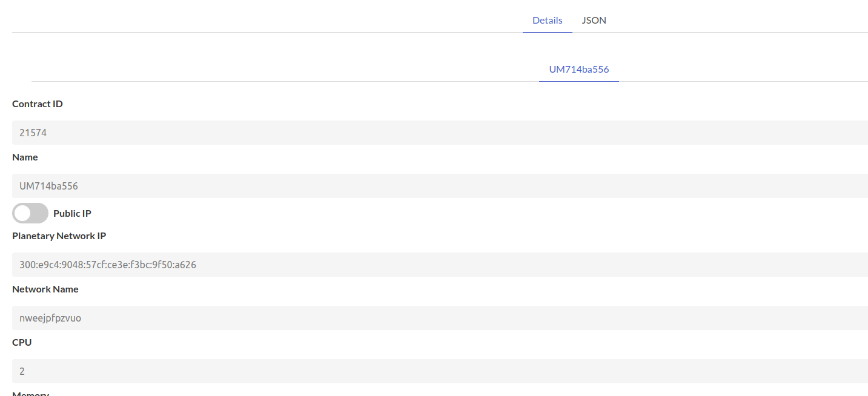Click the underline indicator beneath UM714ba556
The image size is (868, 396).
click(x=578, y=80)
